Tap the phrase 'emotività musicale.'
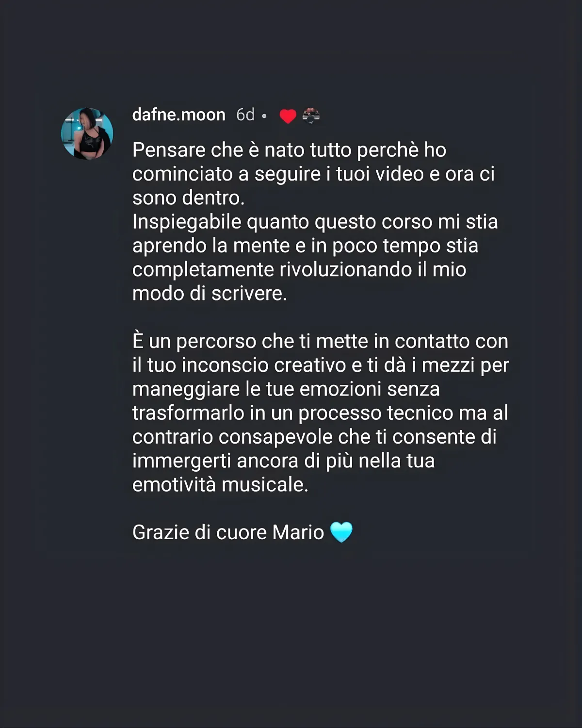The width and height of the screenshot is (582, 728). 220,485
